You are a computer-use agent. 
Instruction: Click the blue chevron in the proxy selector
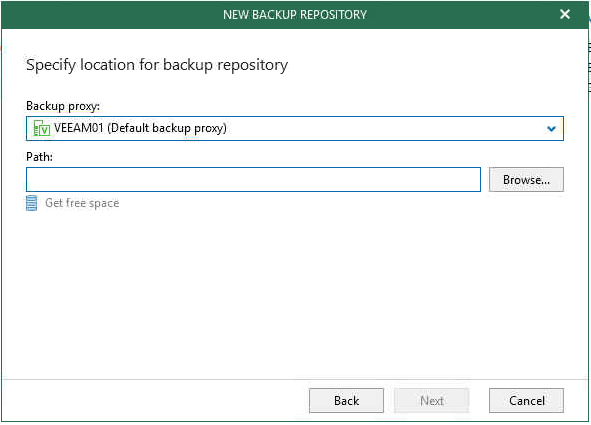tap(551, 129)
